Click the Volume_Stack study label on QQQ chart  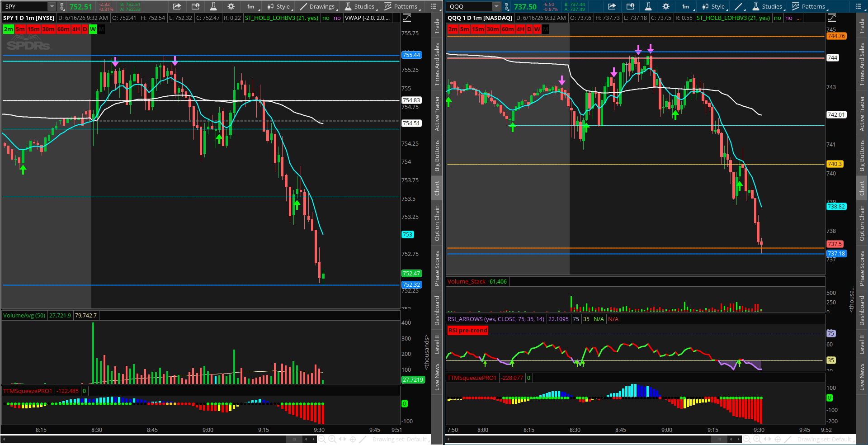click(467, 281)
